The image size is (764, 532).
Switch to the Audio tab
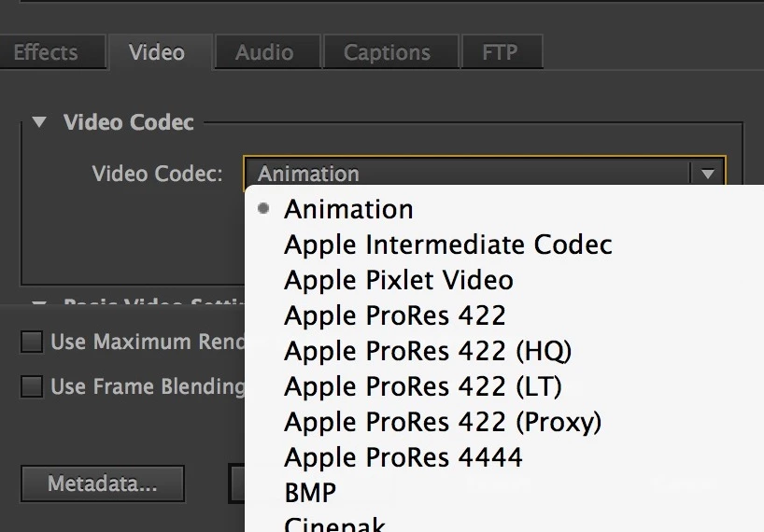[x=264, y=52]
